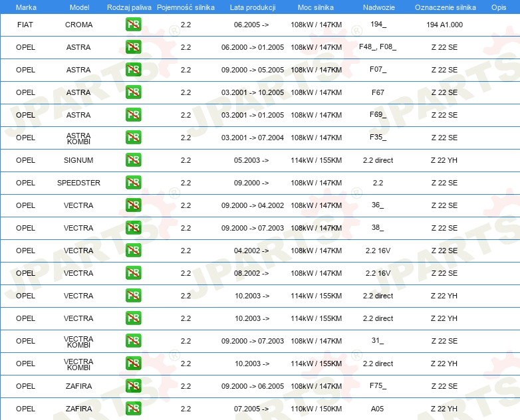Click Z 22 YH in the SIGNUM row
520x420 pixels.
[x=444, y=160]
